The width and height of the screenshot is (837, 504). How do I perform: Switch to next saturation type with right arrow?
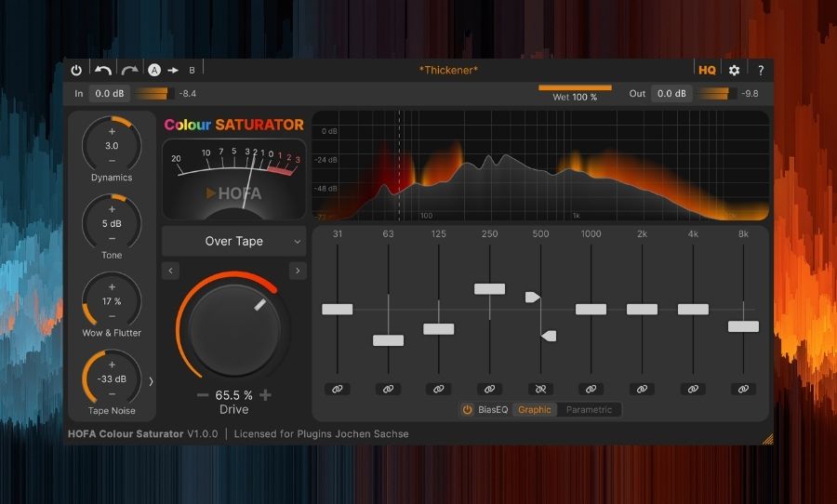[298, 271]
